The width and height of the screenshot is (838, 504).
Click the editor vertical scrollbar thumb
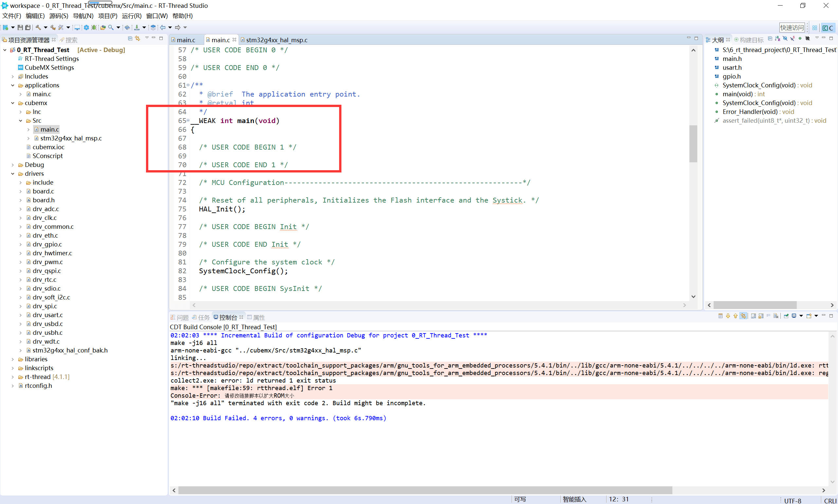coord(693,144)
